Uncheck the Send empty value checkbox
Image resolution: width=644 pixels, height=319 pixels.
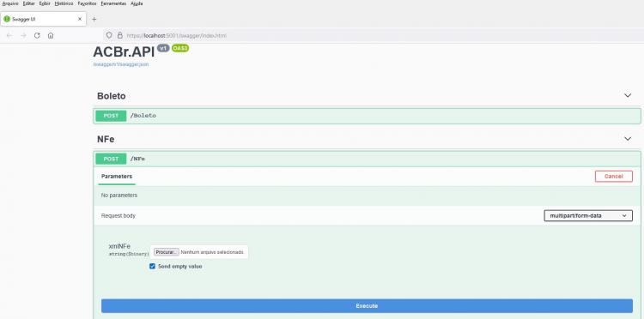pyautogui.click(x=152, y=267)
